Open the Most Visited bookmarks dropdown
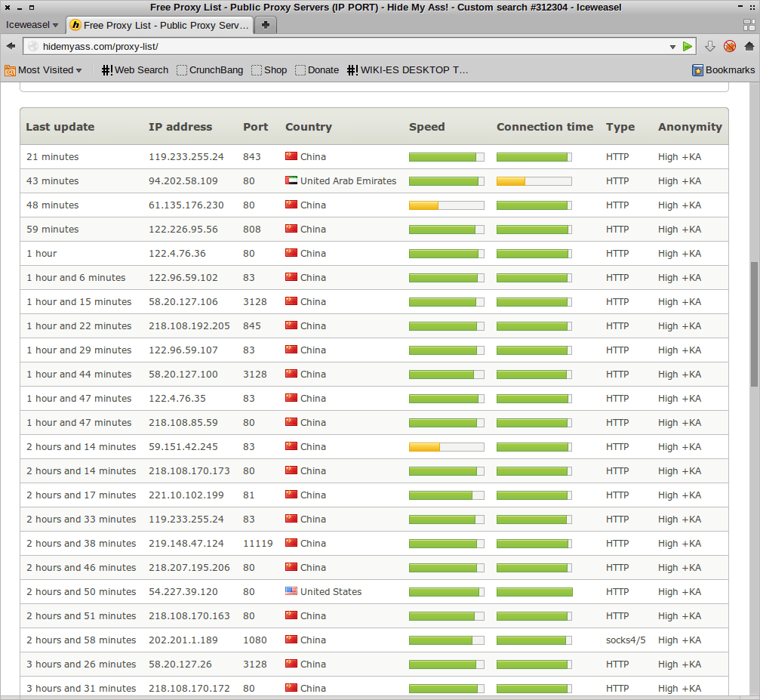The width and height of the screenshot is (760, 700). 43,70
